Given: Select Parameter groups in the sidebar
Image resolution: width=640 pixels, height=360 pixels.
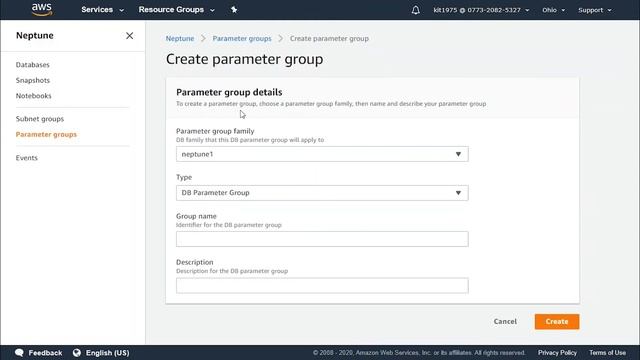Looking at the screenshot, I should (x=46, y=134).
